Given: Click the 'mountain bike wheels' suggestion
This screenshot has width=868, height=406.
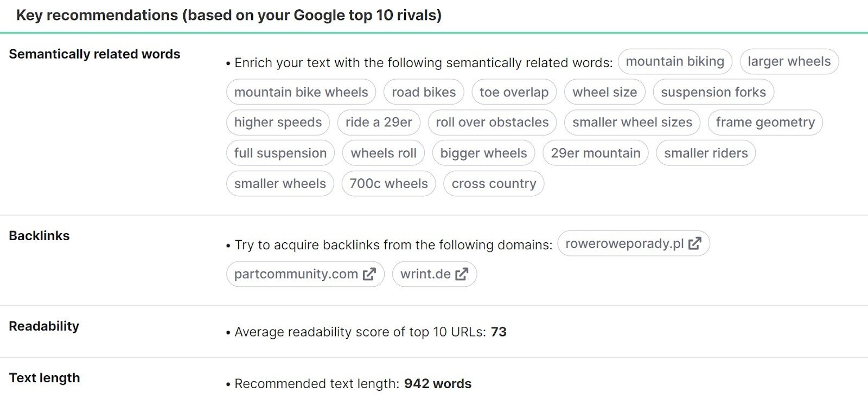Looking at the screenshot, I should 301,92.
